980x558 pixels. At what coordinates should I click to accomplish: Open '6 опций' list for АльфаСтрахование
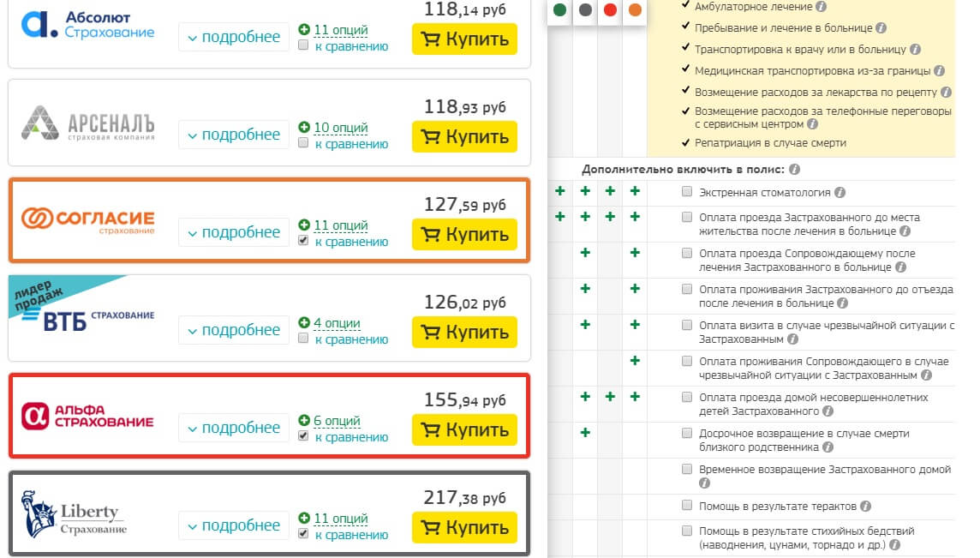337,420
